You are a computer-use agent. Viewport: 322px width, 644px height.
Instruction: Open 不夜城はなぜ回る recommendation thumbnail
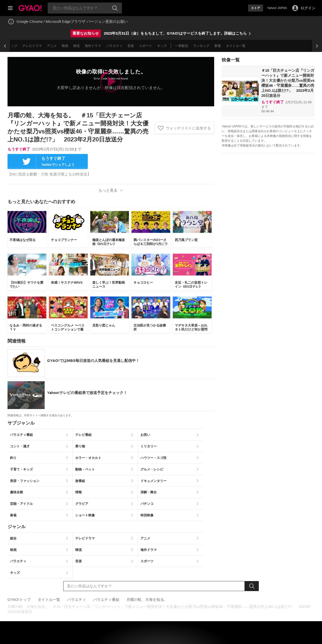(27, 222)
